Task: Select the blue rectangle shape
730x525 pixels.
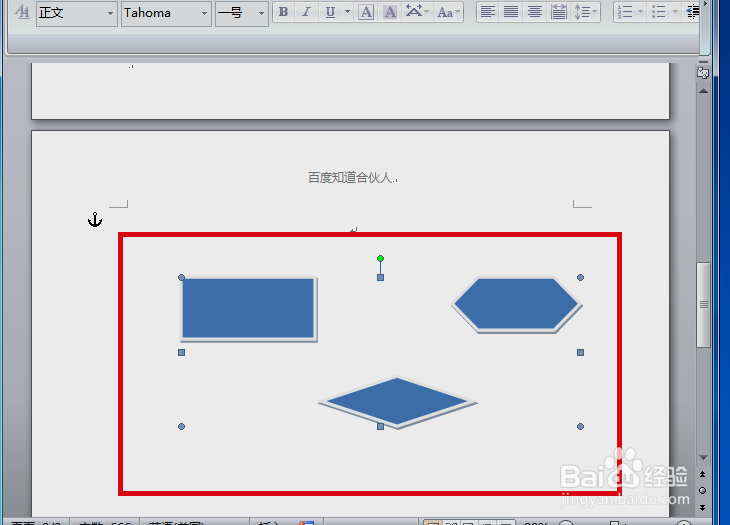Action: [249, 309]
